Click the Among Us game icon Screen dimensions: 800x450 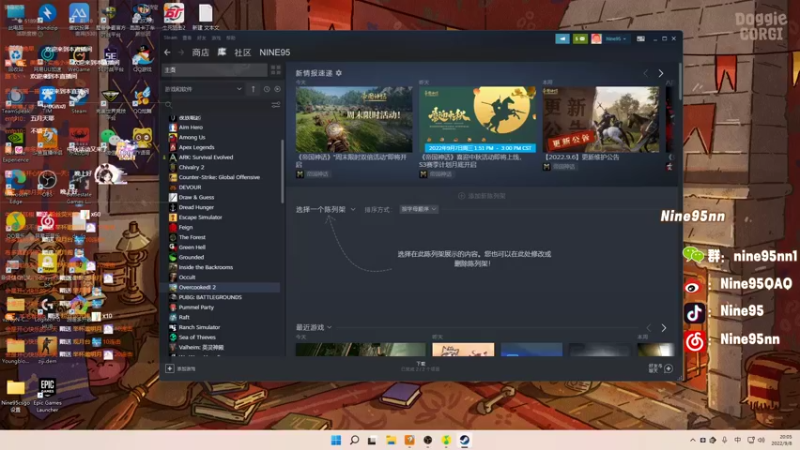coord(173,137)
